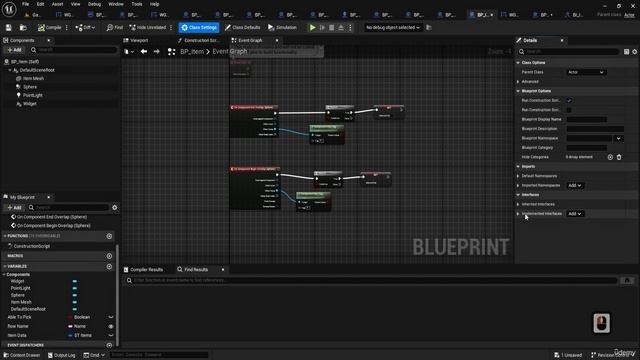The image size is (640, 360).
Task: Add a new variable with plus icon
Action: coord(109,267)
